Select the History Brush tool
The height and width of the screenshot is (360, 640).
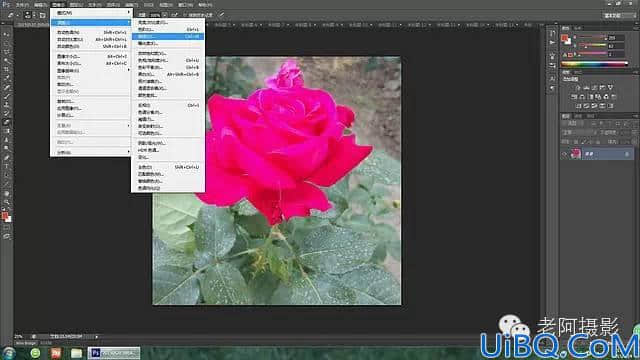[x=6, y=113]
